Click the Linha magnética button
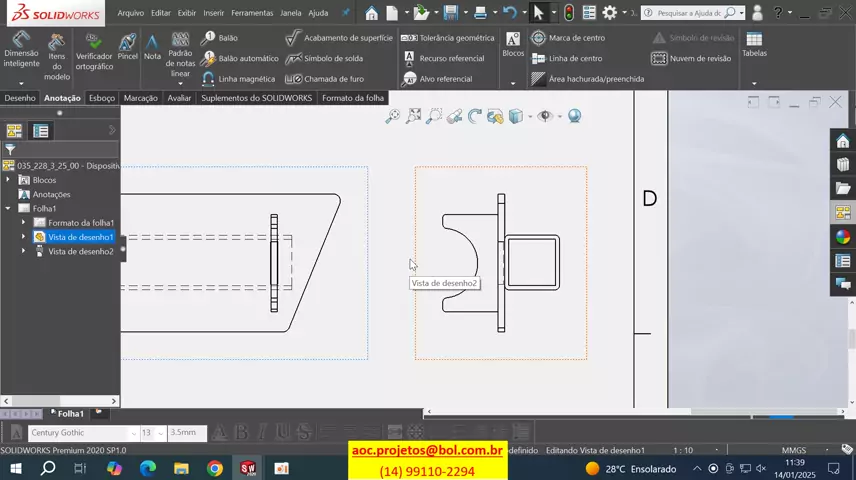This screenshot has height=480, width=856. [238, 78]
